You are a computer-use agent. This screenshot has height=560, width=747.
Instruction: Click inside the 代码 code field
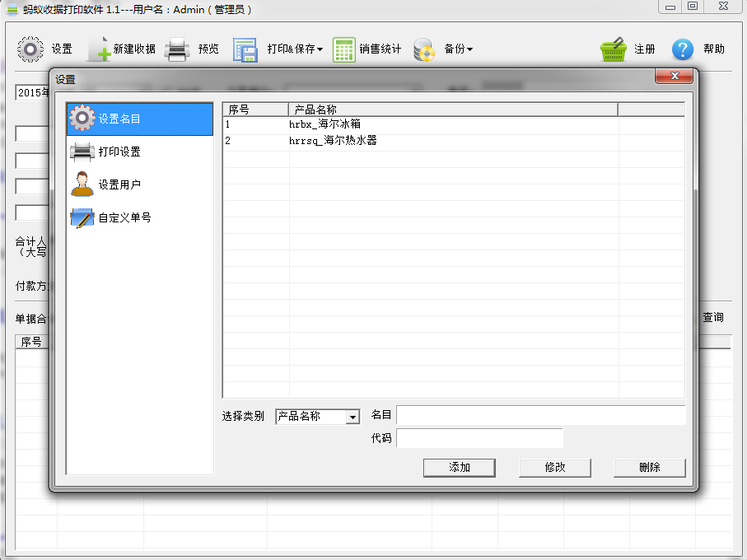[479, 437]
